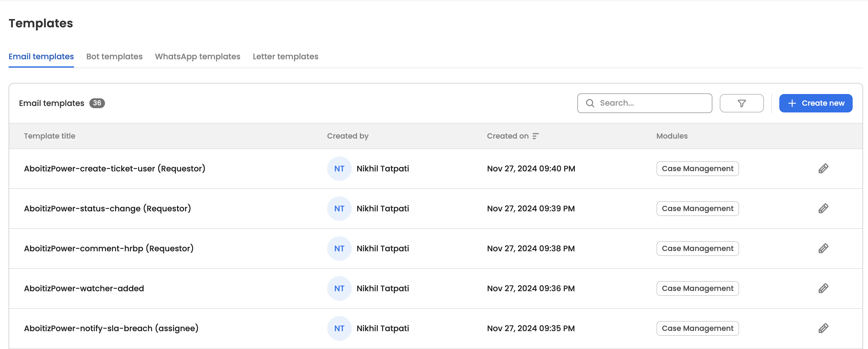This screenshot has width=868, height=349.
Task: Edit the AboitizPower-comment-hrbp template
Action: [x=823, y=249]
